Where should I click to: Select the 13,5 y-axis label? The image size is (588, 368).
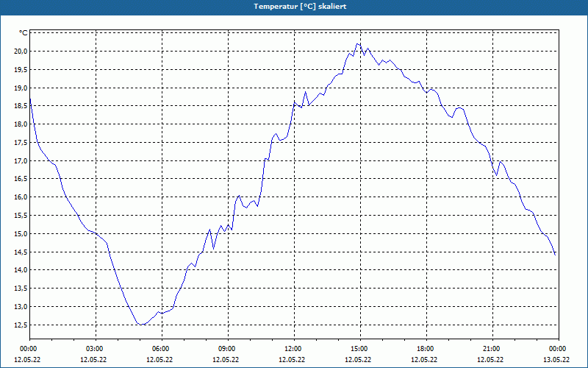(21, 289)
